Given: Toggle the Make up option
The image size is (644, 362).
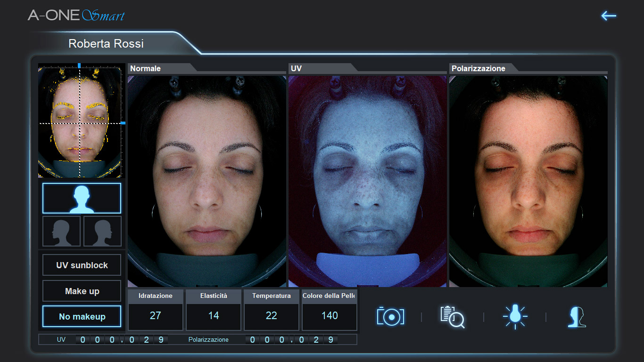Looking at the screenshot, I should tap(82, 291).
